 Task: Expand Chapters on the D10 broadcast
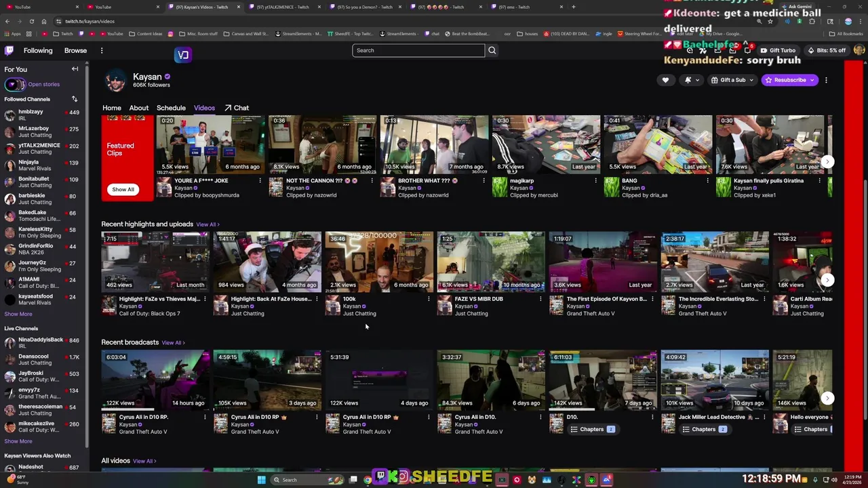(x=592, y=429)
